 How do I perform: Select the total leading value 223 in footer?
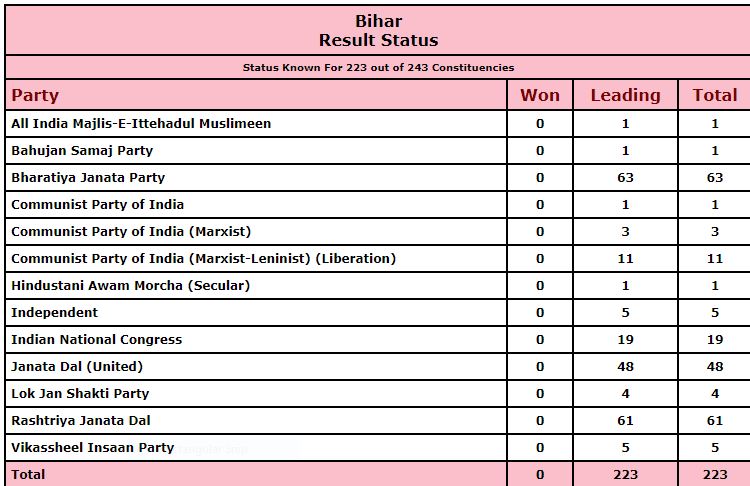pos(625,475)
